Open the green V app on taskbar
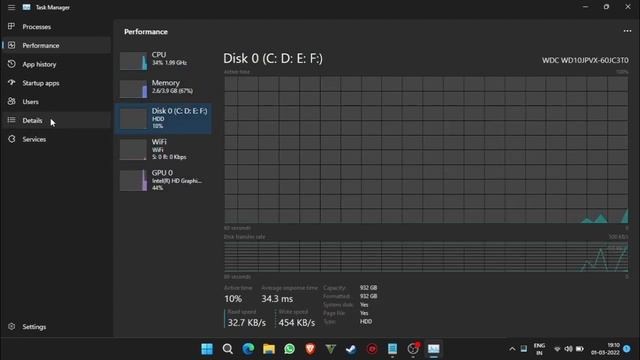Viewport: 640px width, 360px height. (331, 349)
